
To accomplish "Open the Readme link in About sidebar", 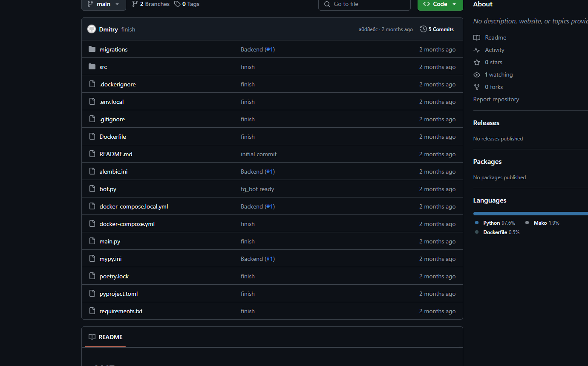I will point(490,37).
